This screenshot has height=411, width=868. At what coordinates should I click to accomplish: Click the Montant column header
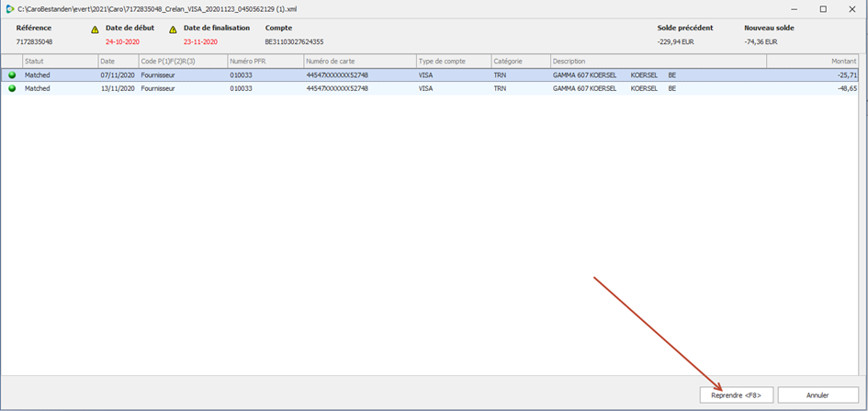(813, 61)
